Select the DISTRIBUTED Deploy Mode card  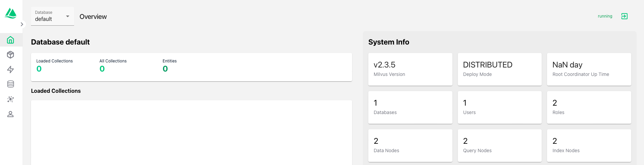[500, 69]
